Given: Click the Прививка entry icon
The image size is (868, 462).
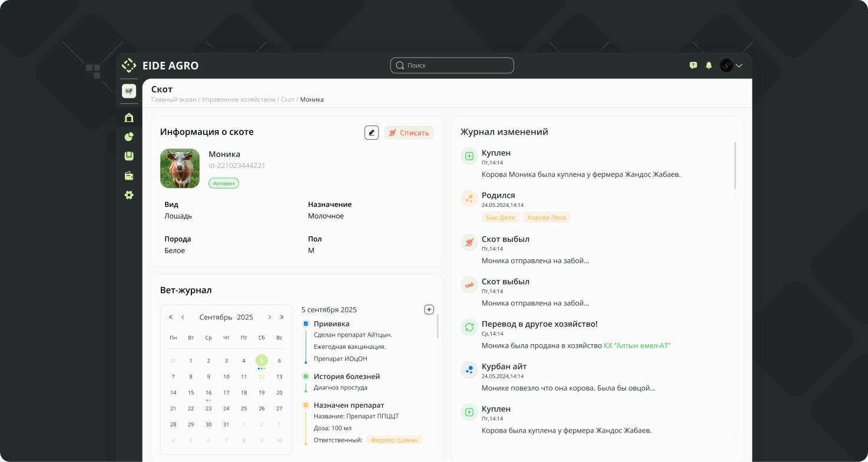Looking at the screenshot, I should coord(306,324).
